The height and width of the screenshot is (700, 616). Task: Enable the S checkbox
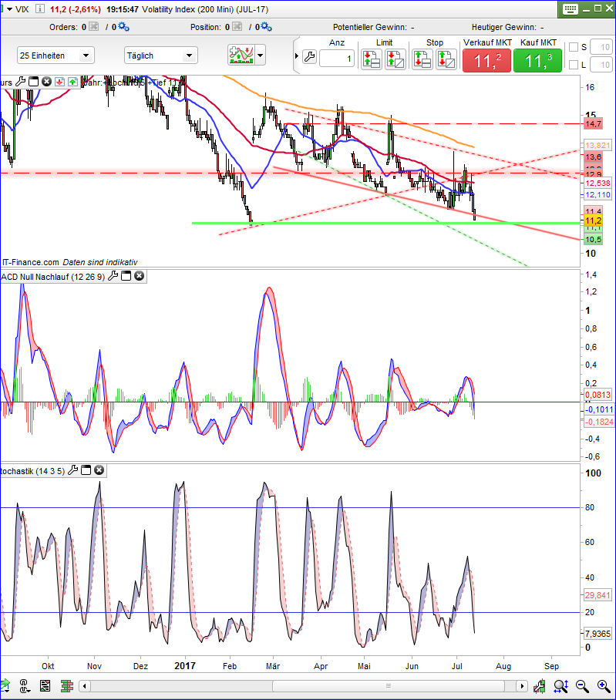tap(574, 47)
